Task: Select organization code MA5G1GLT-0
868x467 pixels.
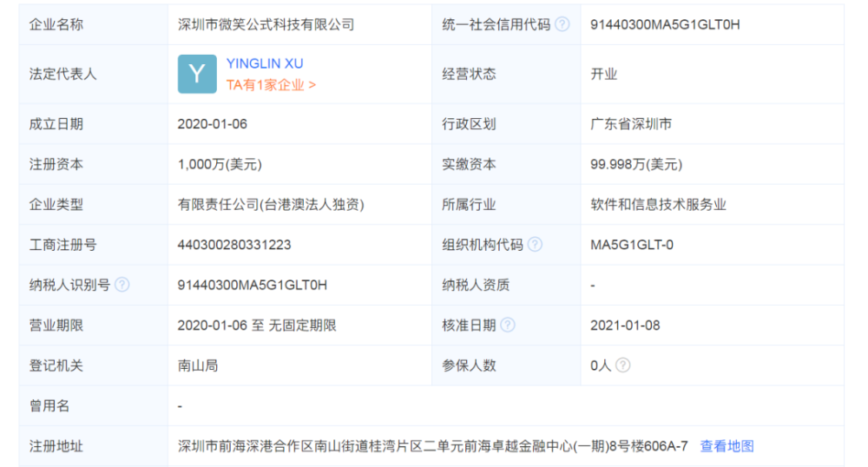Action: point(632,245)
